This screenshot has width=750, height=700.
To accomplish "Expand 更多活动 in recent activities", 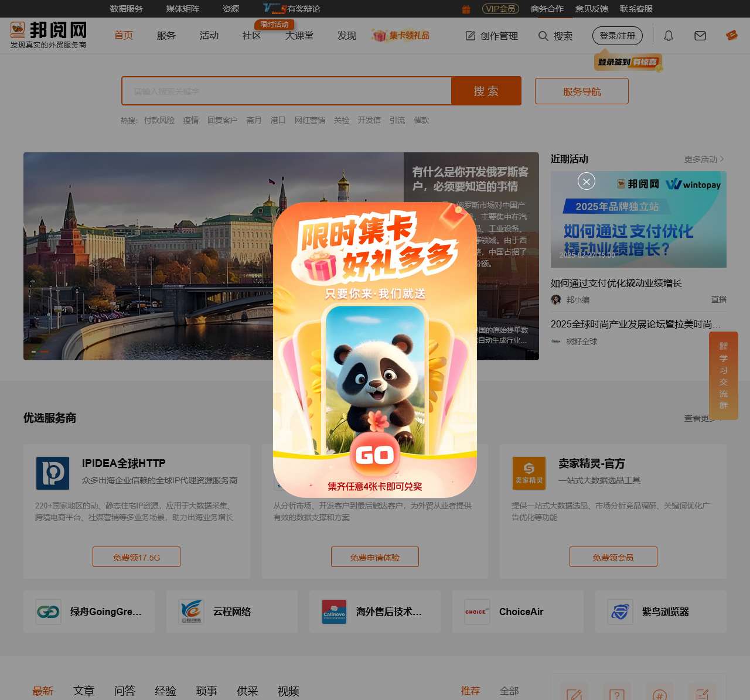I will [702, 159].
